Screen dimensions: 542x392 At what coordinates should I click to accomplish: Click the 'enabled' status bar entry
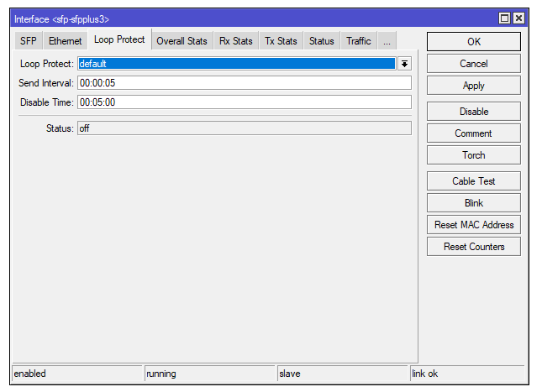76,374
